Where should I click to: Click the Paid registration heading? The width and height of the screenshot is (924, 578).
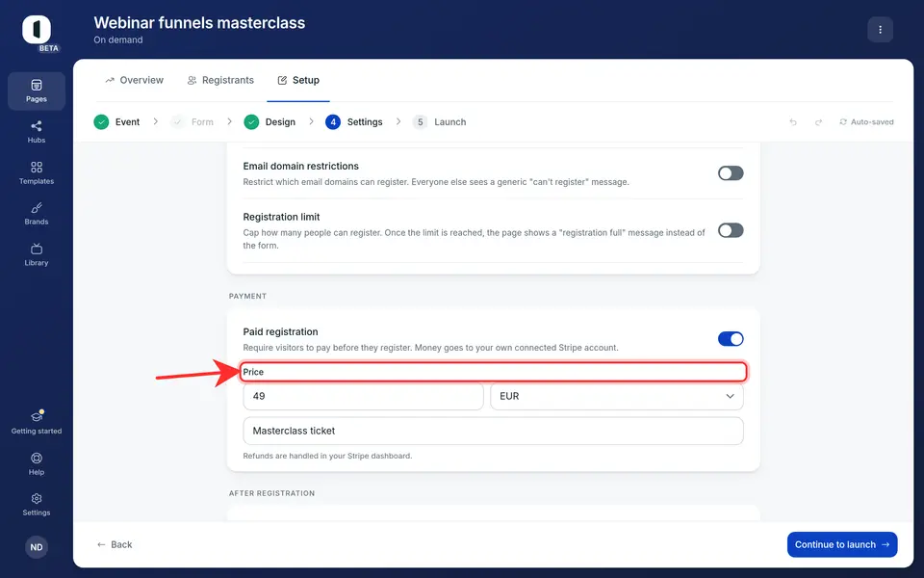click(280, 332)
